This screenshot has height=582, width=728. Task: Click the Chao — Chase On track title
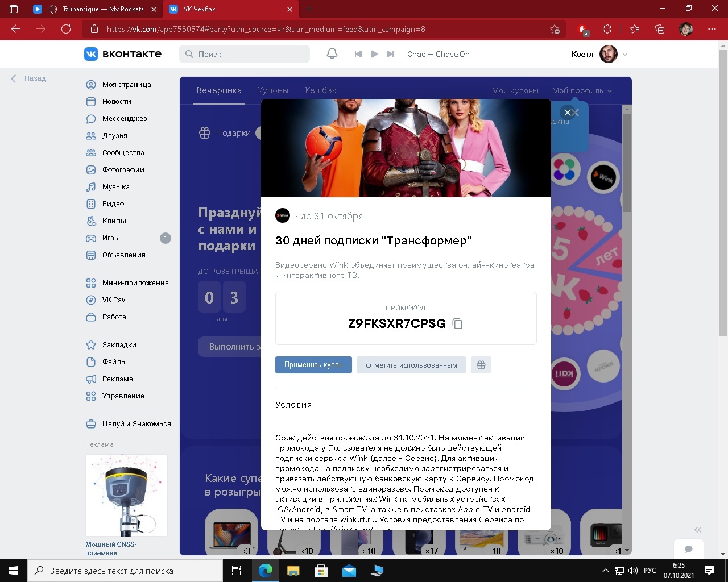pyautogui.click(x=439, y=54)
